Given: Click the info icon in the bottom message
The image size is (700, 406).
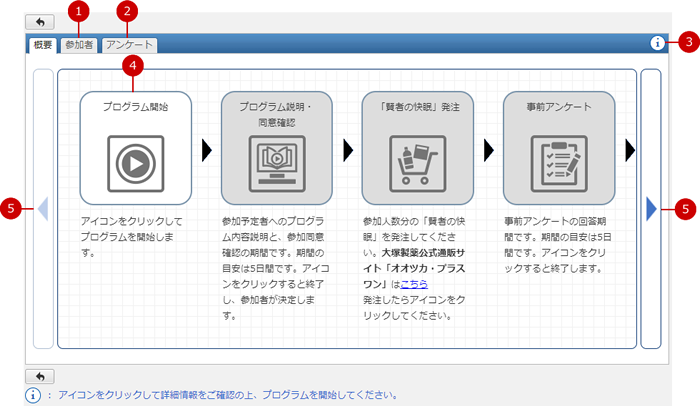Looking at the screenshot, I should (x=33, y=395).
